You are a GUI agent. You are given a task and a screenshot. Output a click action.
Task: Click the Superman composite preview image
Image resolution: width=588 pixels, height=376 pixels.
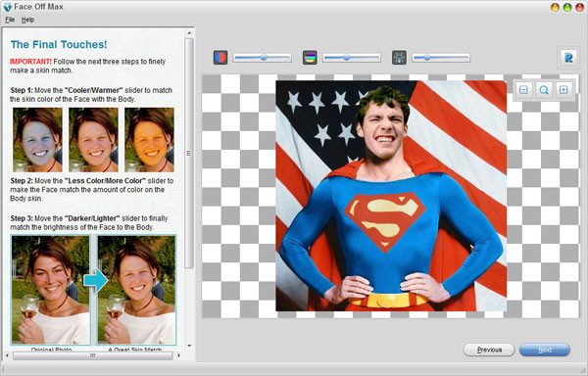pos(391,196)
